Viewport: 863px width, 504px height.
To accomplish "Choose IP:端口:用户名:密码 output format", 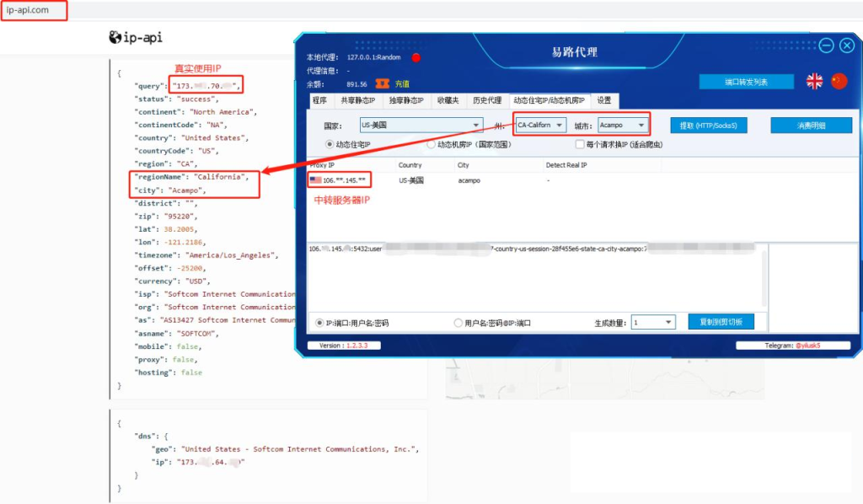I will (x=319, y=323).
